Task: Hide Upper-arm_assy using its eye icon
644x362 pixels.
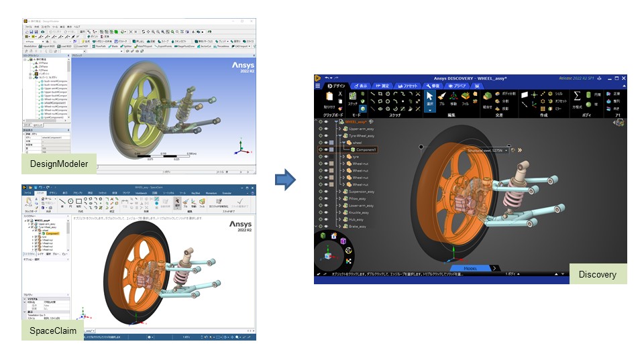Action: tap(326, 129)
